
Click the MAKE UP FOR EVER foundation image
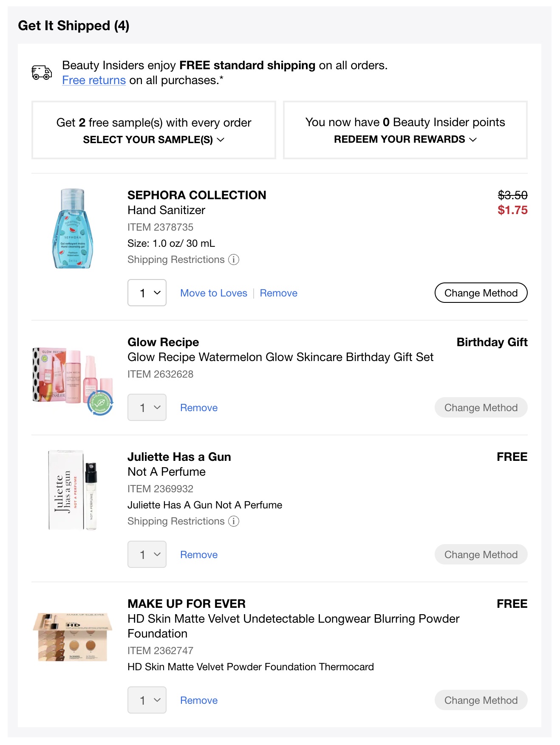click(72, 639)
